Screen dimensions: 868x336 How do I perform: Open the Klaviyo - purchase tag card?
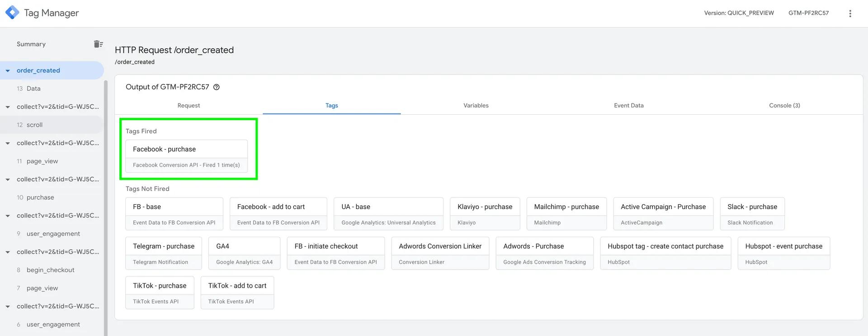(485, 214)
